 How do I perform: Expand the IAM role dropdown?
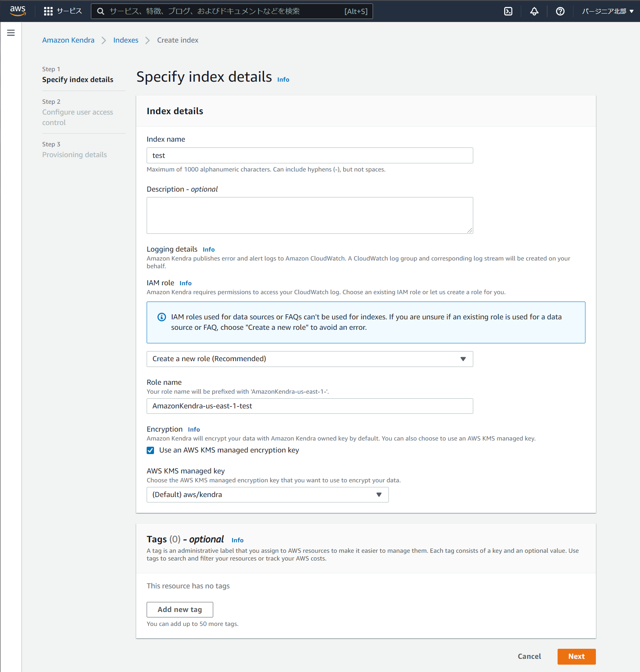310,359
